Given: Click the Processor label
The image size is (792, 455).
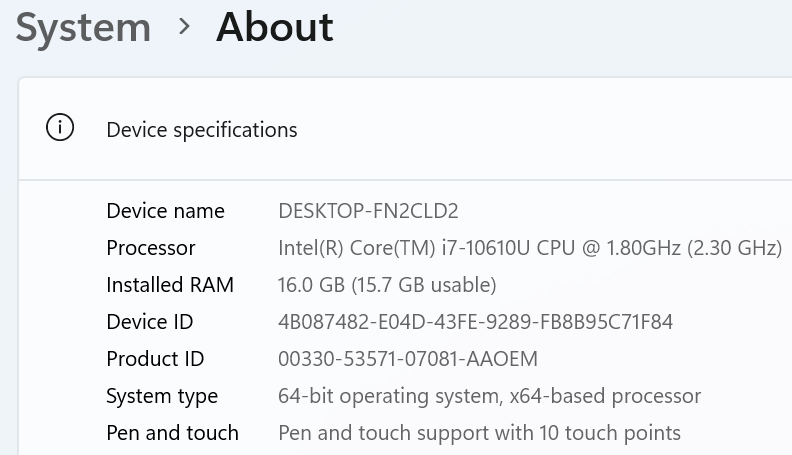Looking at the screenshot, I should click(151, 248).
